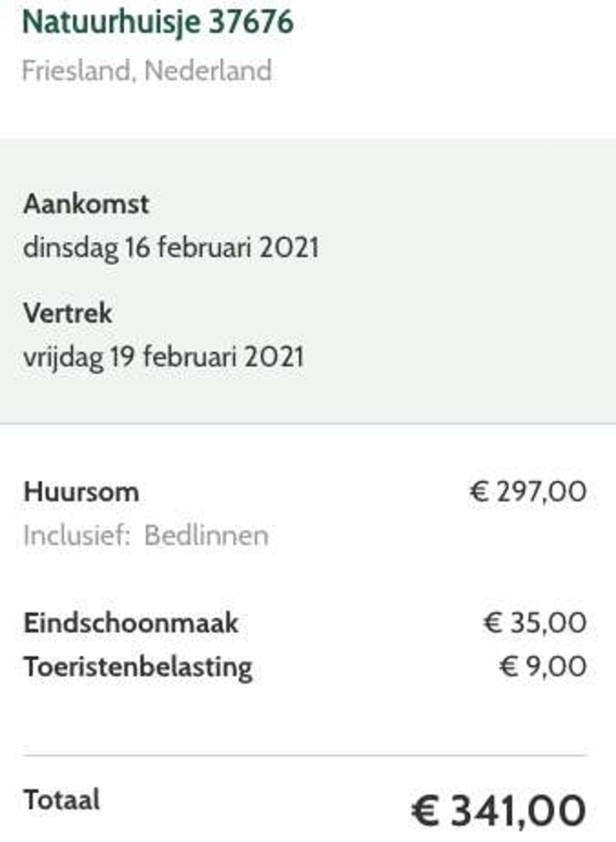Select the € 9,00 tourist tax amount

[x=543, y=666]
